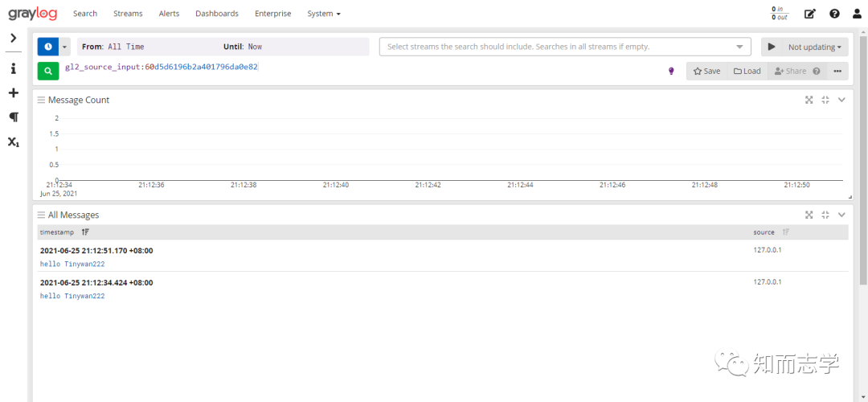Open the sidebar info description icon

tap(14, 68)
